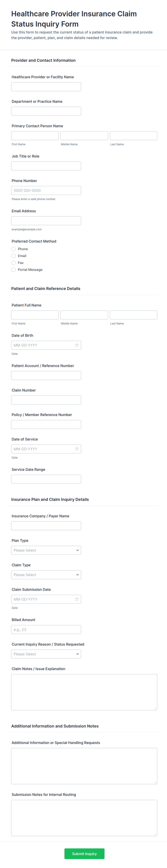Click the Patient Full Name last name box
This screenshot has width=167, height=868.
(133, 315)
